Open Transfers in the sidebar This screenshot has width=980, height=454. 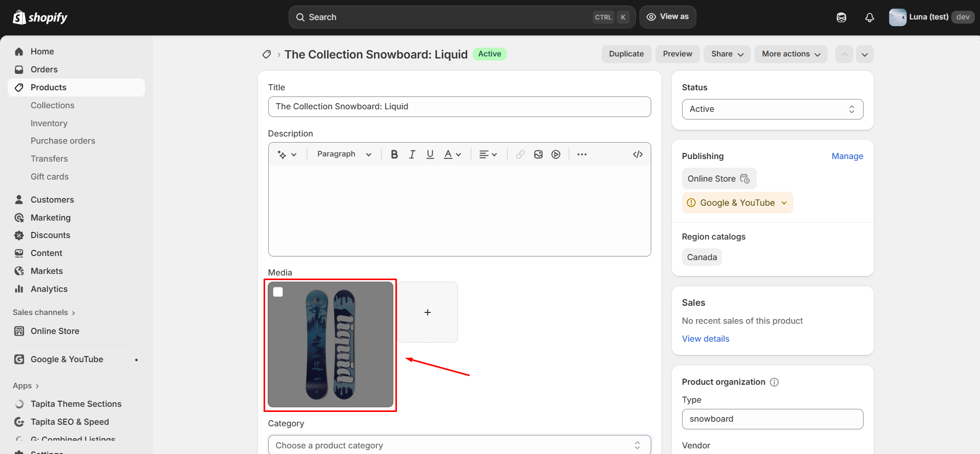[x=49, y=159]
